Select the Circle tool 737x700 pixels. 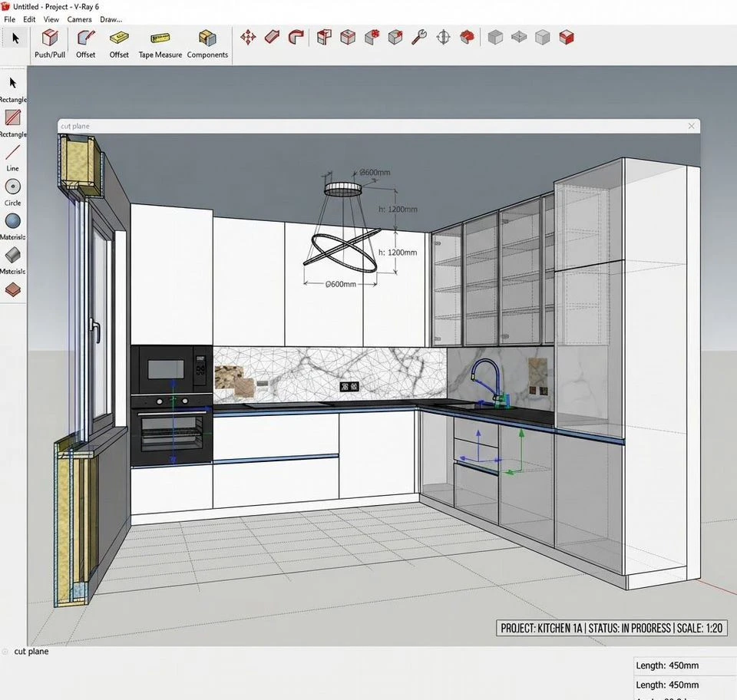13,187
